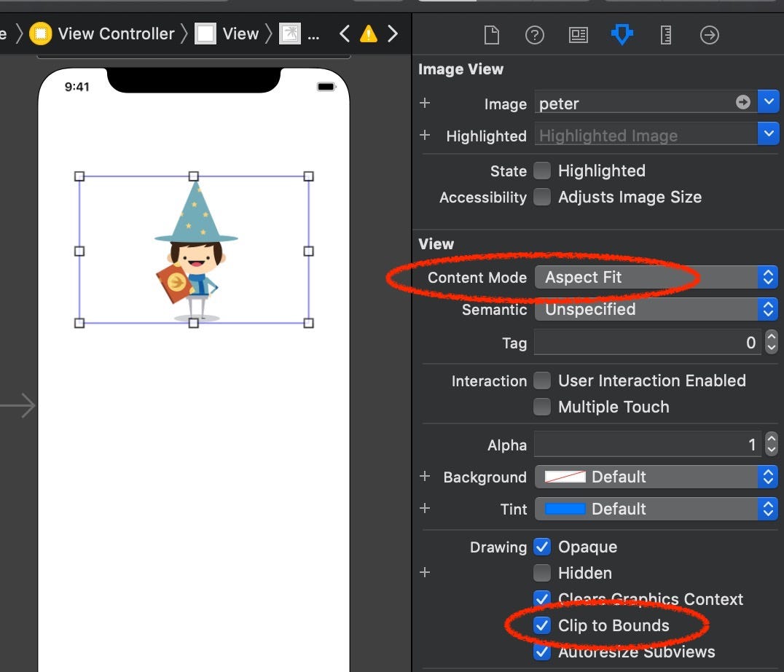The height and width of the screenshot is (672, 784).
Task: Select View in the jump bar
Action: point(240,33)
